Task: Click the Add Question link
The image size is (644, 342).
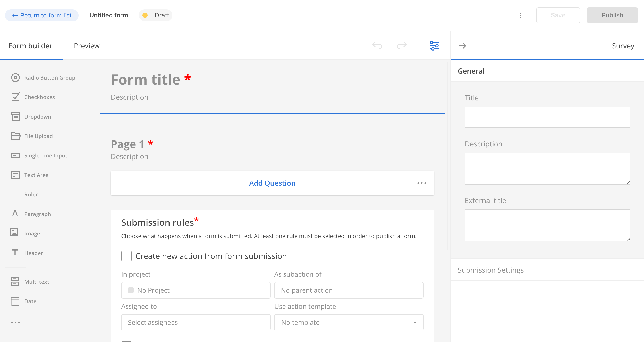Action: 272,183
